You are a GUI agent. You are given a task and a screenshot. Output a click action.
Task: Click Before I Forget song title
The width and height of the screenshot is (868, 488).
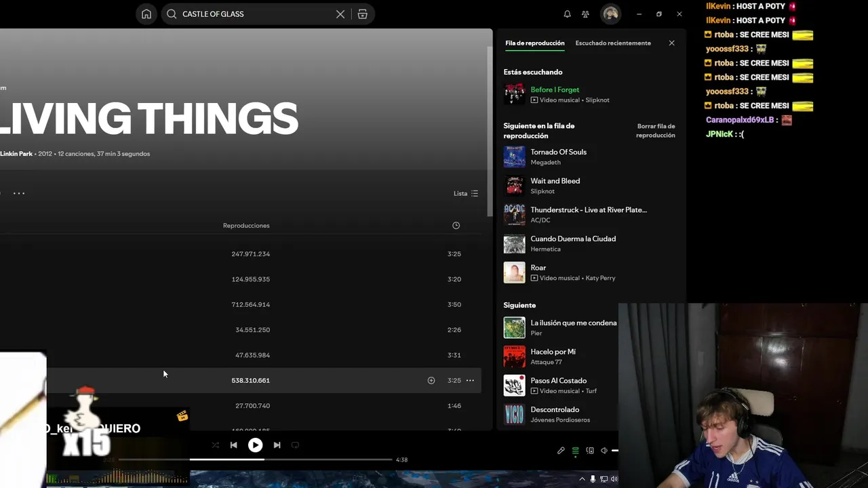point(555,90)
